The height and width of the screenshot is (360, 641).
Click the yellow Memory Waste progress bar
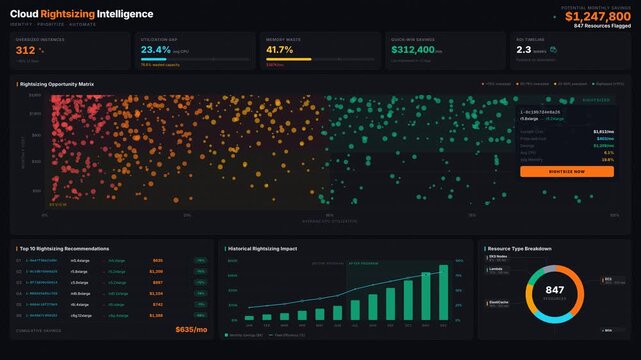289,59
